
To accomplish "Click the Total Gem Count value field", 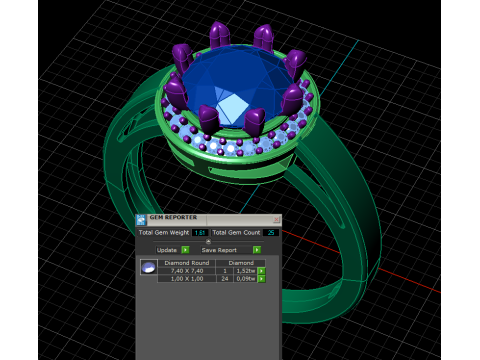I will click(x=271, y=233).
